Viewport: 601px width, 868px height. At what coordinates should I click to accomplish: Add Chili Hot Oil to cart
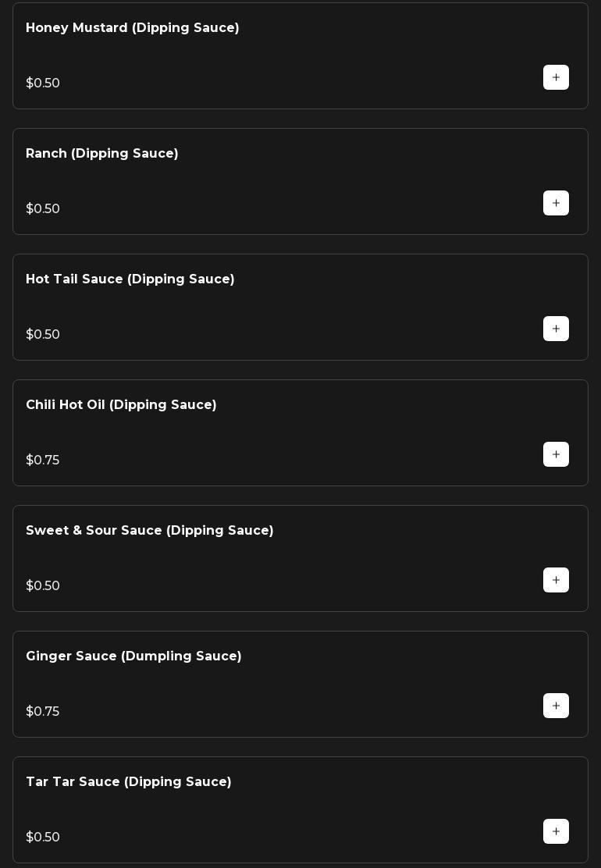(556, 454)
